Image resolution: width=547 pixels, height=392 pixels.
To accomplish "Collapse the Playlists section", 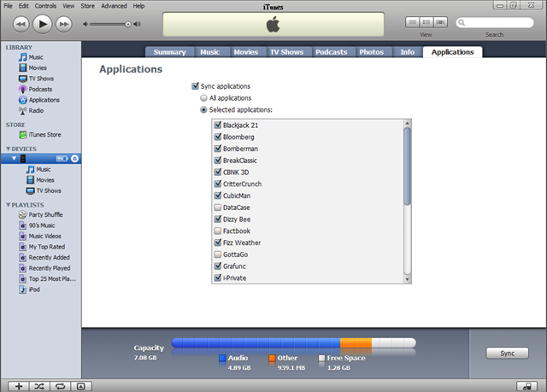I will (x=8, y=205).
